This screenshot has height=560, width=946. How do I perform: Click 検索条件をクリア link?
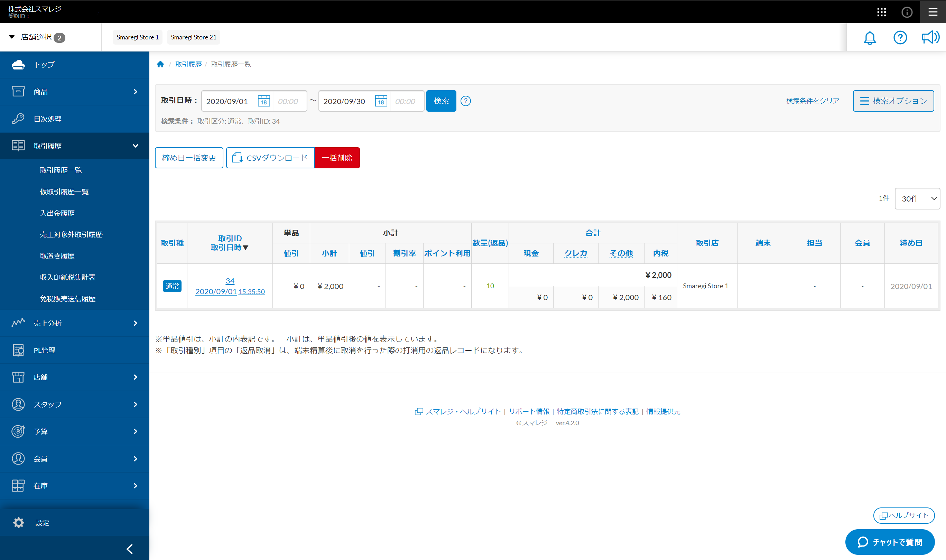(813, 101)
